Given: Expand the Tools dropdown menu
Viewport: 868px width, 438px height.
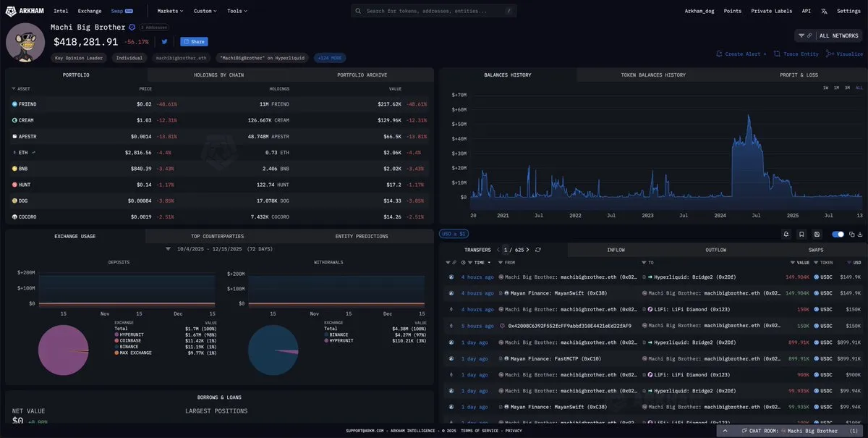Looking at the screenshot, I should click(237, 11).
